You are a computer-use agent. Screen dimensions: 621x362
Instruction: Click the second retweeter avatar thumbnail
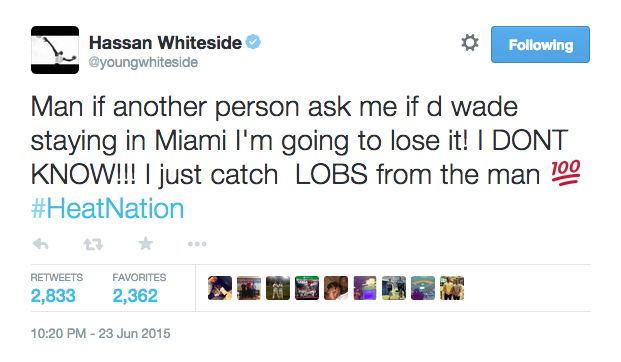tap(249, 288)
